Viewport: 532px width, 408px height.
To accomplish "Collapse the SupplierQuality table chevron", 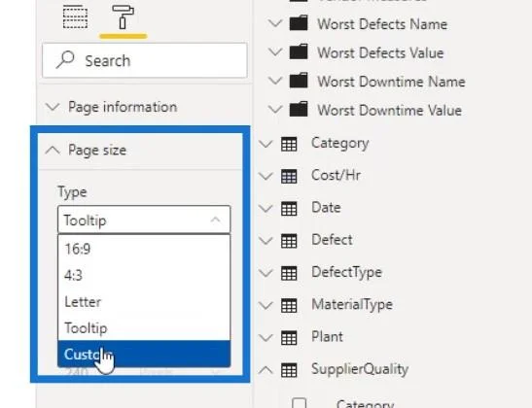I will (x=266, y=370).
